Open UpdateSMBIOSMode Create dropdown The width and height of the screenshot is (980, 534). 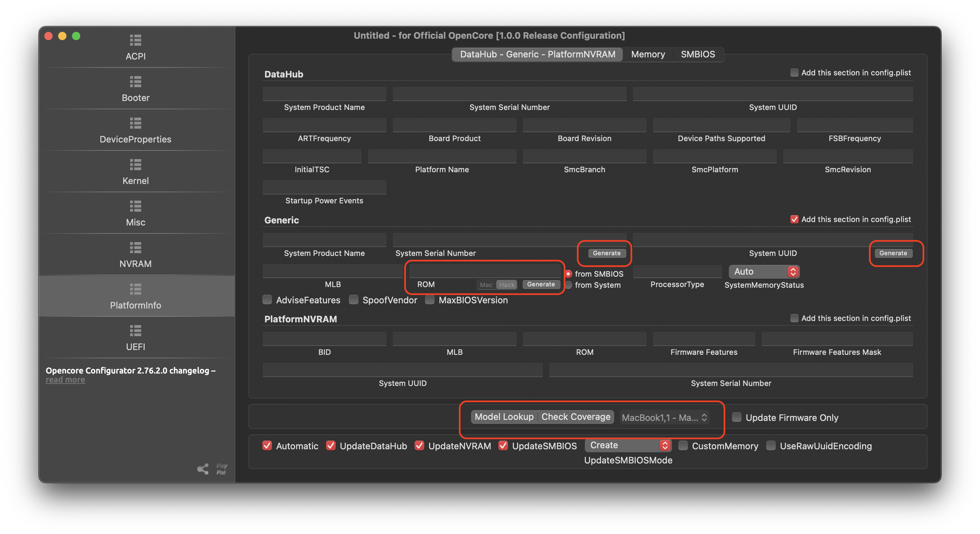point(628,445)
